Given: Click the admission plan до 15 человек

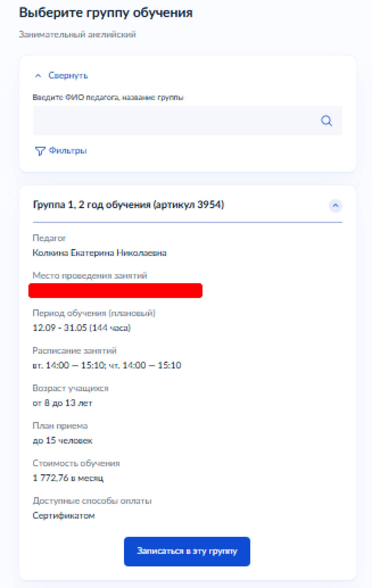Looking at the screenshot, I should pyautogui.click(x=62, y=440).
